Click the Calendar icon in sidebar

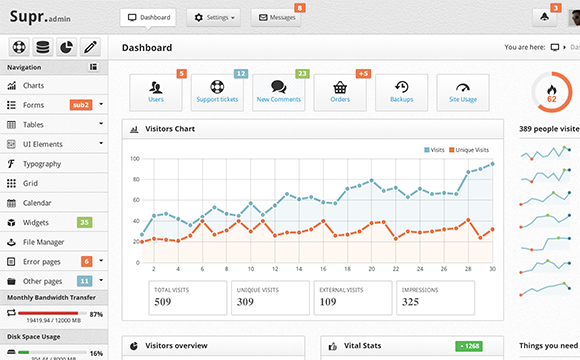[11, 203]
